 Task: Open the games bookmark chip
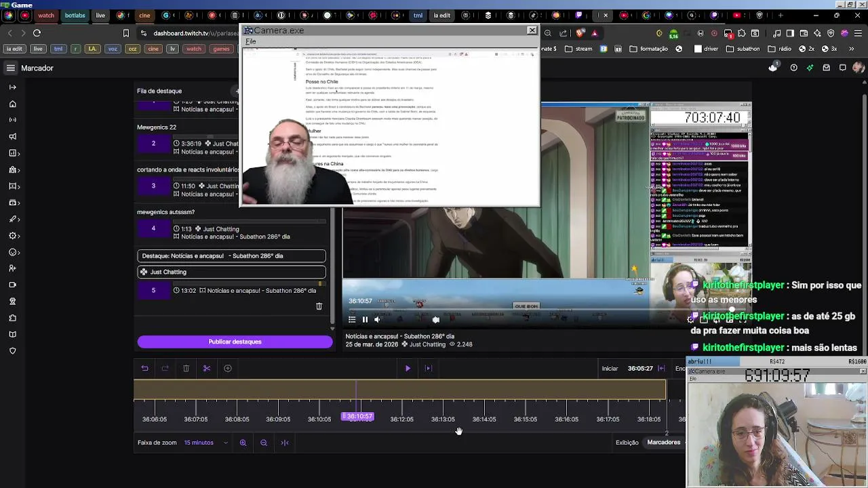click(x=221, y=49)
